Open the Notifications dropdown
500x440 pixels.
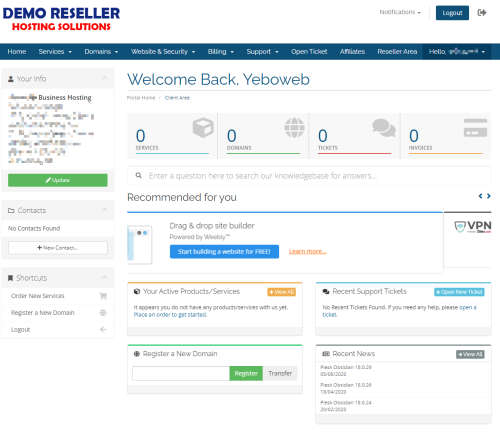tap(400, 12)
